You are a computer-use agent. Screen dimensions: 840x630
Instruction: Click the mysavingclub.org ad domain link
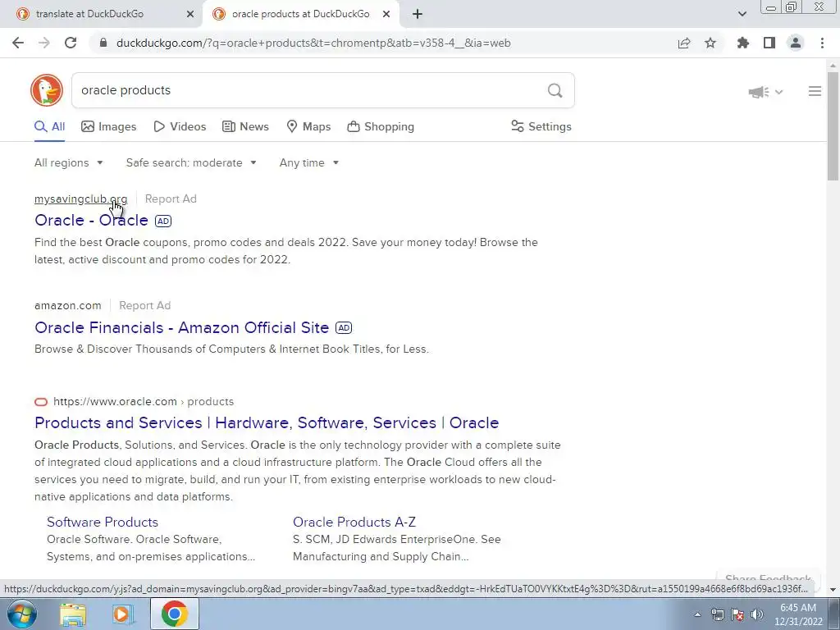click(x=81, y=199)
